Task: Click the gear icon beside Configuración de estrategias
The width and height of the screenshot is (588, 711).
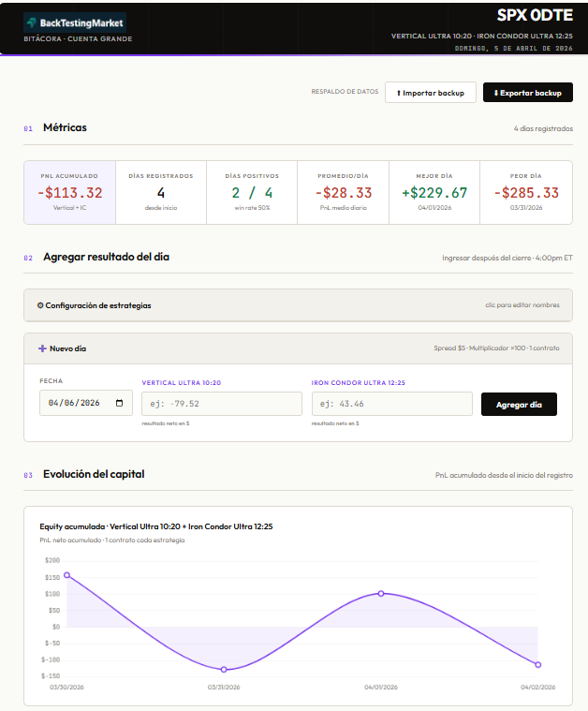Action: [40, 305]
